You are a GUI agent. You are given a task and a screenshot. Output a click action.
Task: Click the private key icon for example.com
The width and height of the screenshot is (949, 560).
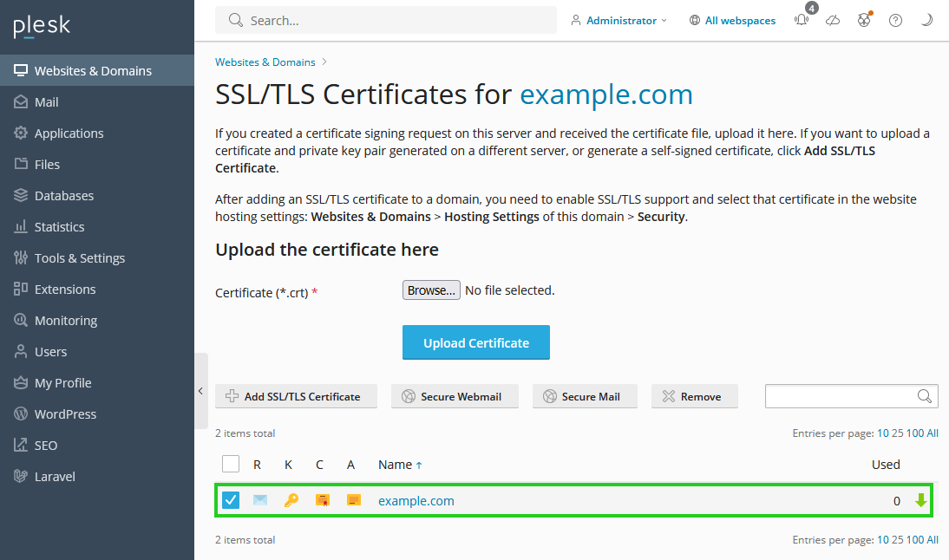pyautogui.click(x=291, y=500)
